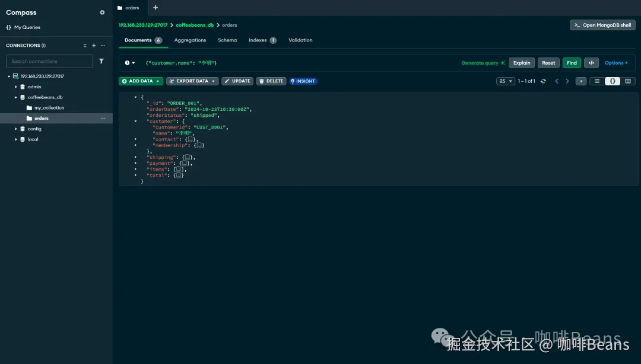The image size is (641, 364).
Task: Switch to the Schema tab
Action: (x=227, y=40)
